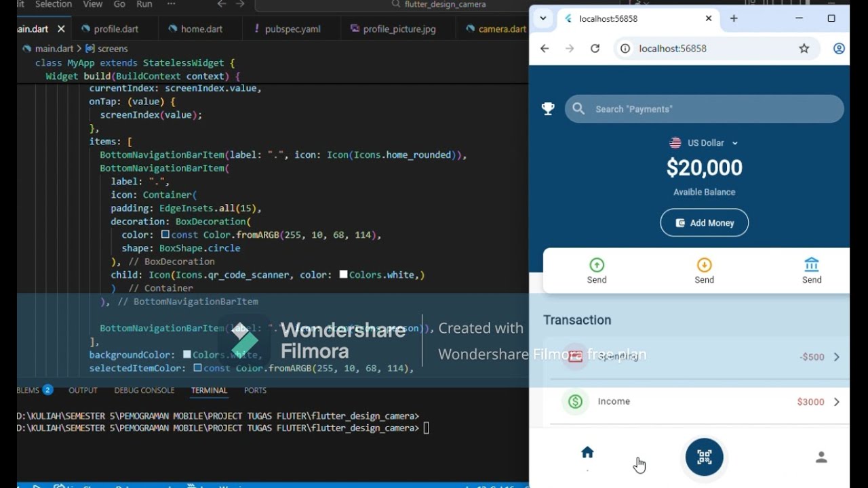Click the blue color swatch after 'color:'
The image size is (868, 488).
tap(165, 235)
